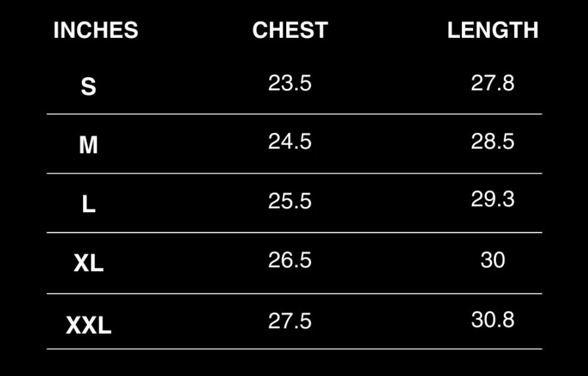Viewport: 588px width, 376px height.
Task: Select the S size label
Action: pos(88,87)
